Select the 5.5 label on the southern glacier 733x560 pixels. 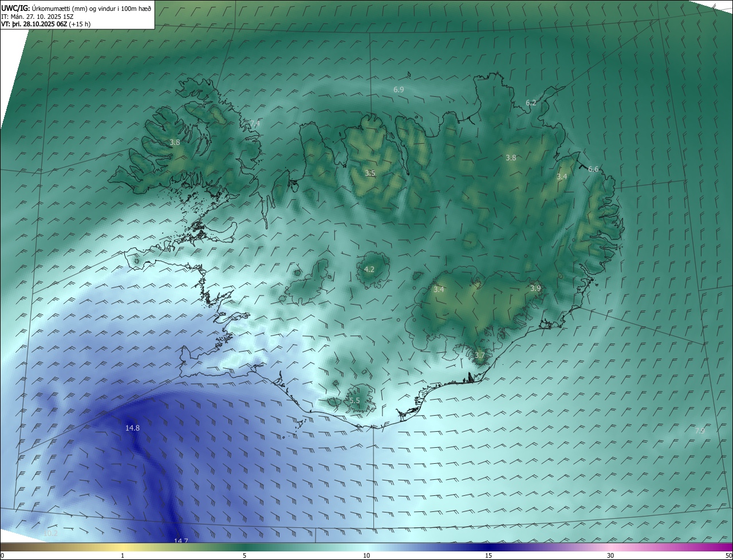354,401
